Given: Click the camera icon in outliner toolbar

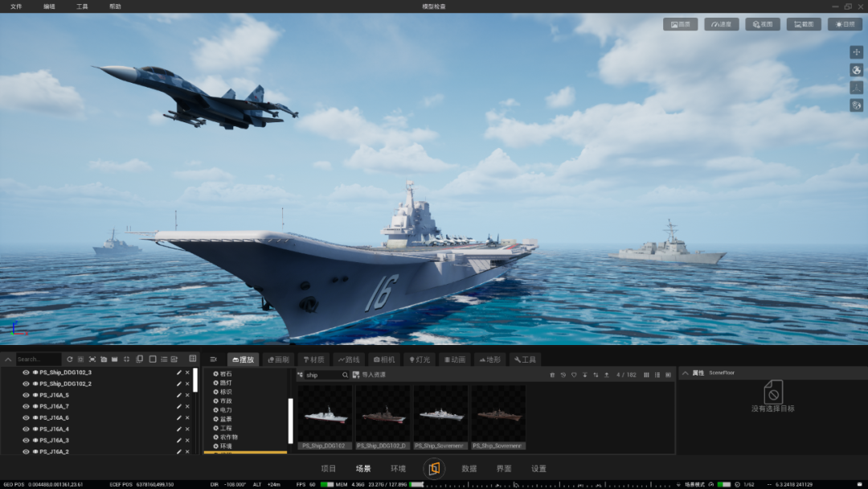Looking at the screenshot, I should [104, 360].
